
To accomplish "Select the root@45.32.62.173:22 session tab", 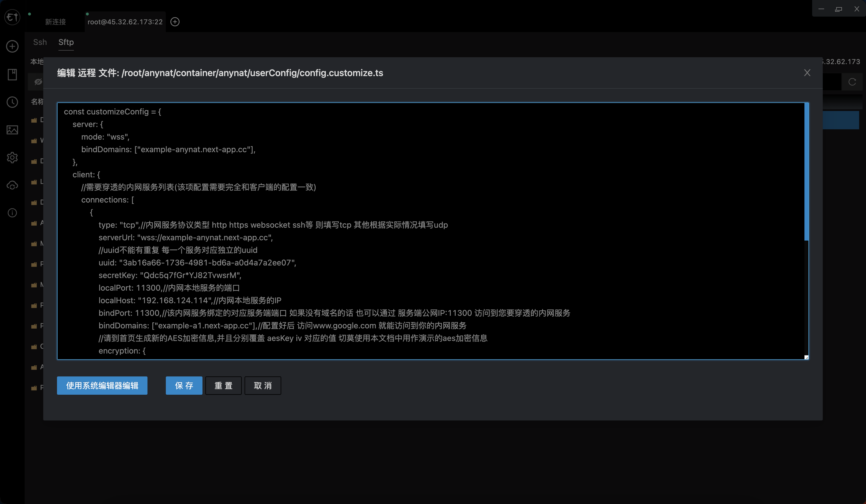I will (125, 21).
